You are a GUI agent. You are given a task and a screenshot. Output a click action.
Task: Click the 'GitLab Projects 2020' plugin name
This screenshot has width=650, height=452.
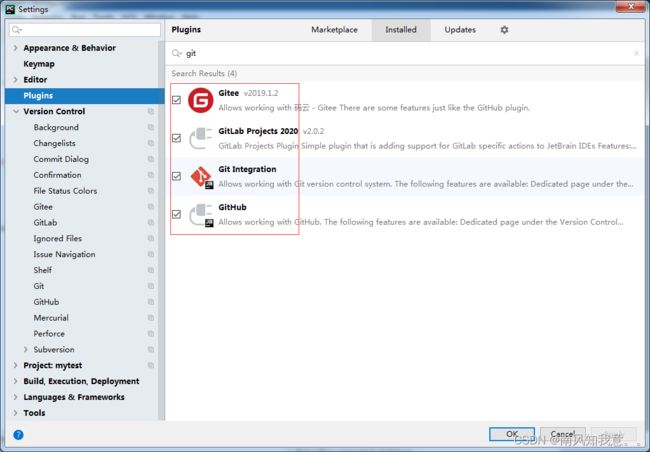pos(258,131)
